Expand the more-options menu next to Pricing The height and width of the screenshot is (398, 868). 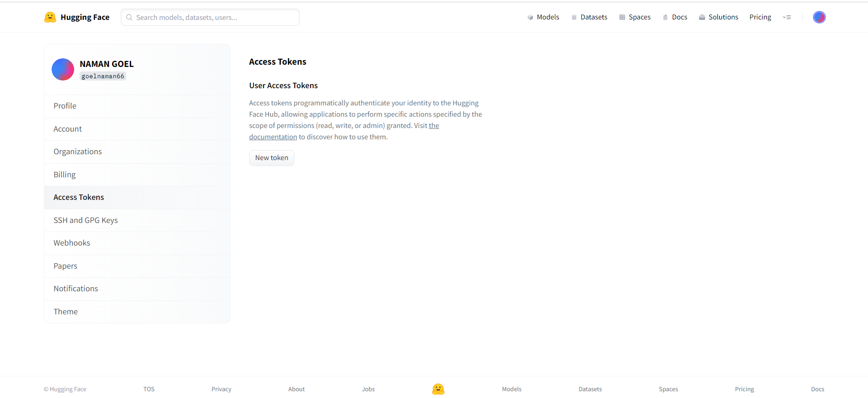click(x=787, y=17)
